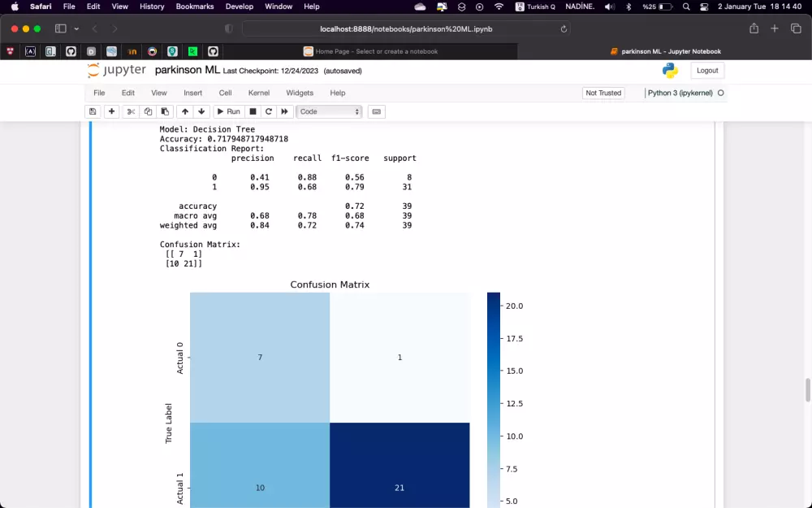Open the Insert menu
This screenshot has height=508, width=812.
pyautogui.click(x=192, y=93)
